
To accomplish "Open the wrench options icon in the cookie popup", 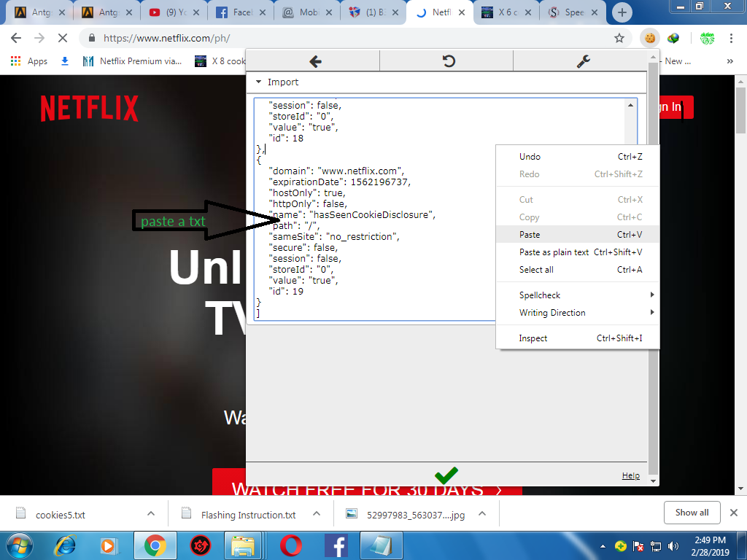I will click(x=583, y=61).
